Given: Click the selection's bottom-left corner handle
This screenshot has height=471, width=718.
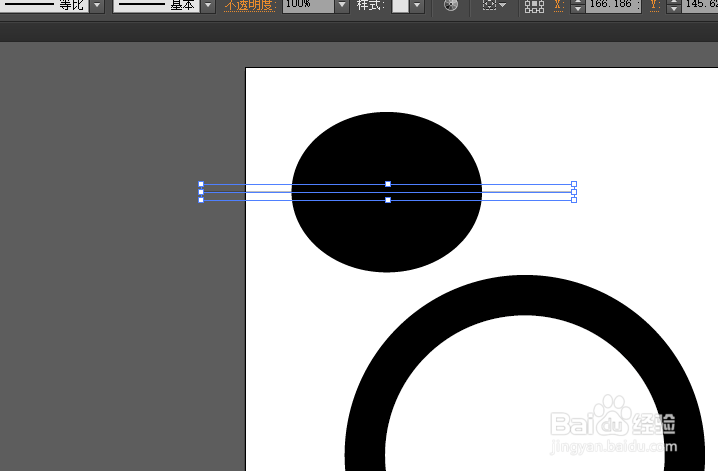Looking at the screenshot, I should (x=201, y=200).
